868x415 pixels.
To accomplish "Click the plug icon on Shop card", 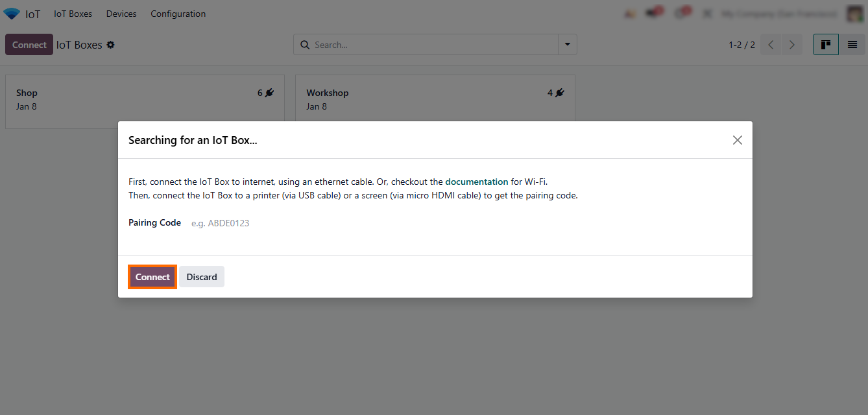I will pyautogui.click(x=269, y=93).
